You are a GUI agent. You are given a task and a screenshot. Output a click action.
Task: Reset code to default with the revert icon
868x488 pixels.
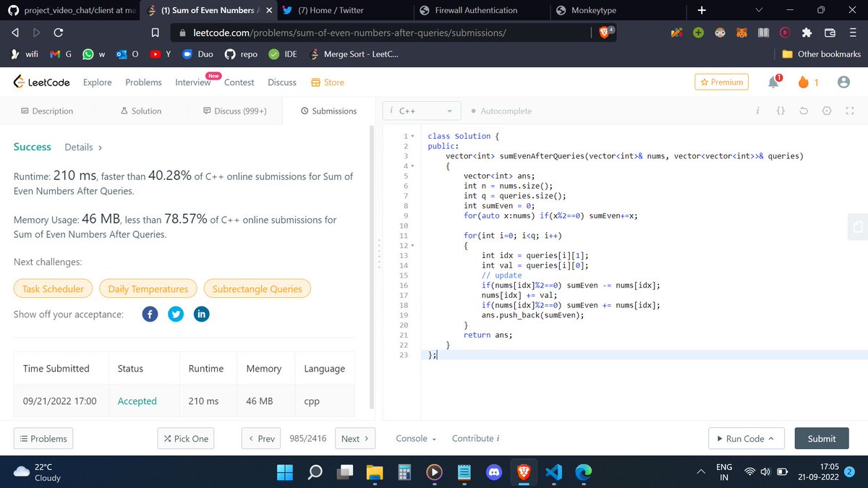804,111
